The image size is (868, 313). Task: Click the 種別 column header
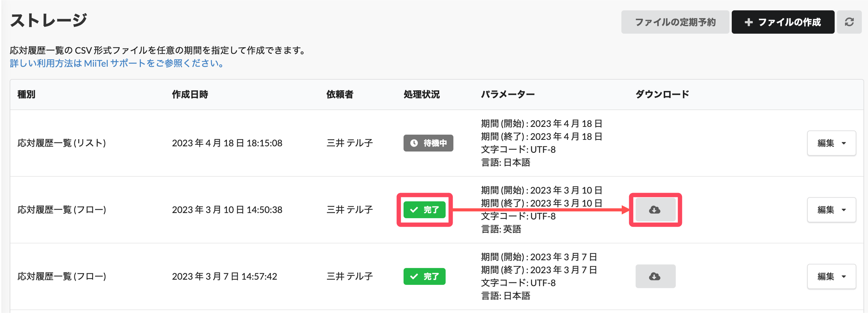point(26,94)
